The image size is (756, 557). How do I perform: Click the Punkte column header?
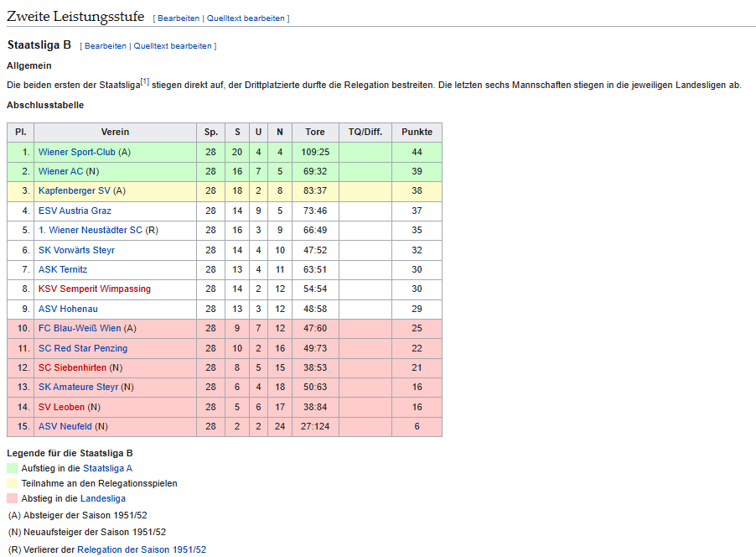coord(417,132)
